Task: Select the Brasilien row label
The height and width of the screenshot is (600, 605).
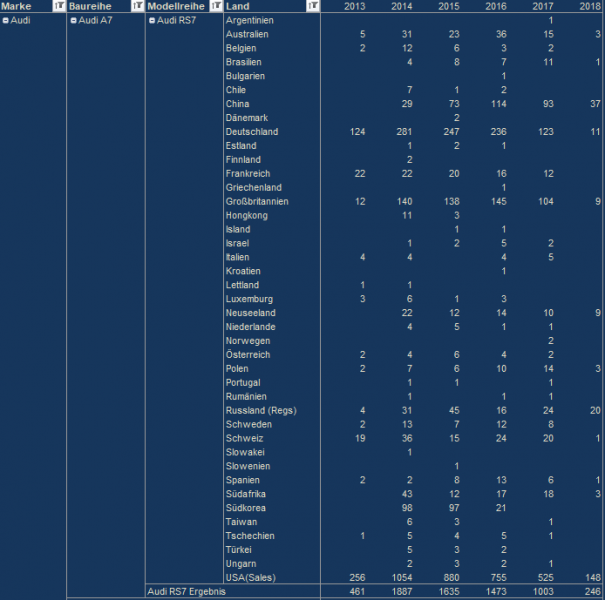Action: click(243, 62)
